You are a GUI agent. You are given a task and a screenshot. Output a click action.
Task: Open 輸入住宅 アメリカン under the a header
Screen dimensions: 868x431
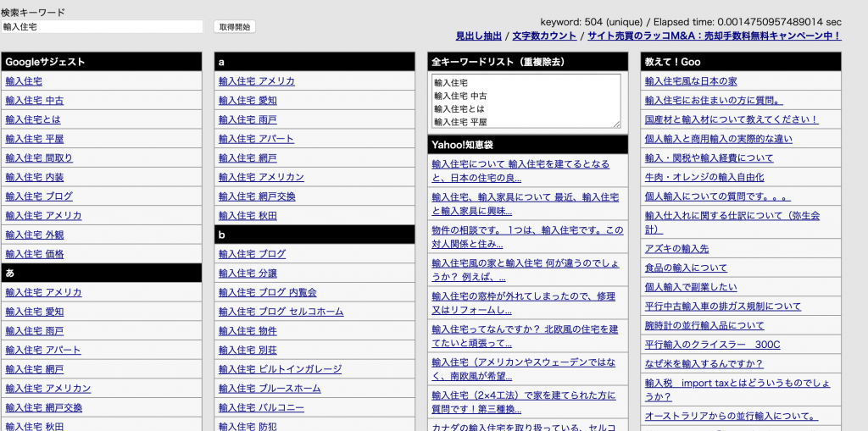tap(261, 177)
